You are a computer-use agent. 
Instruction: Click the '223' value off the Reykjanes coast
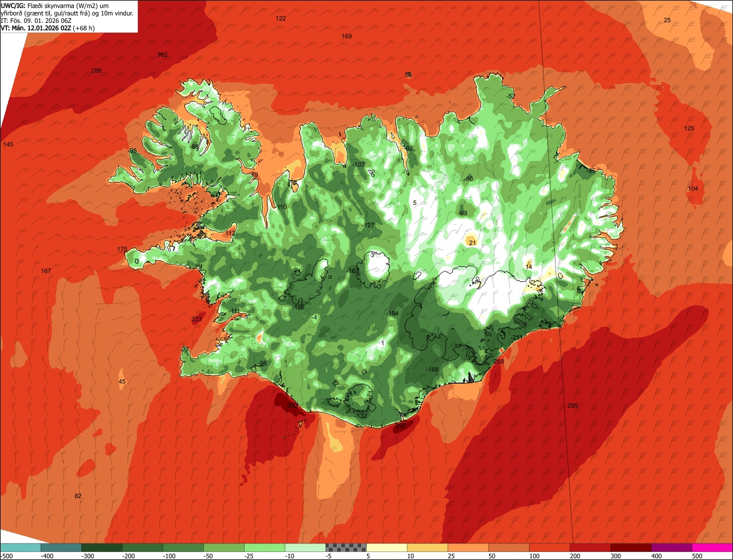point(196,320)
